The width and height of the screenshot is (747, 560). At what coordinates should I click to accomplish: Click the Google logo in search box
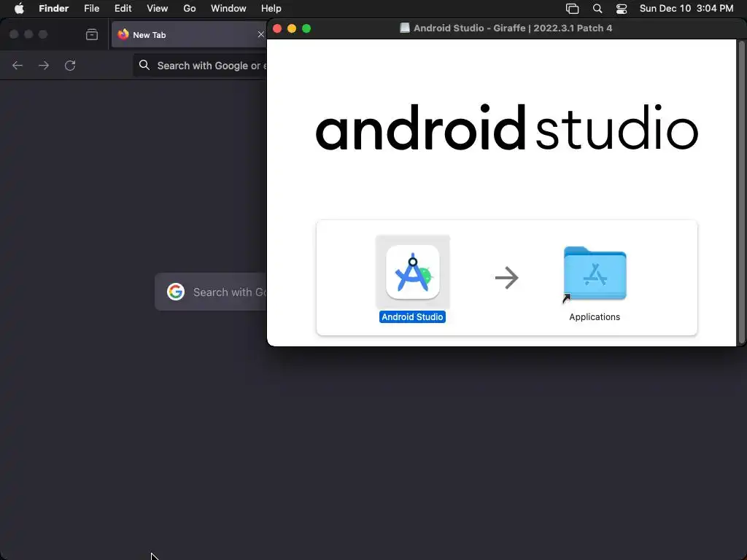176,292
